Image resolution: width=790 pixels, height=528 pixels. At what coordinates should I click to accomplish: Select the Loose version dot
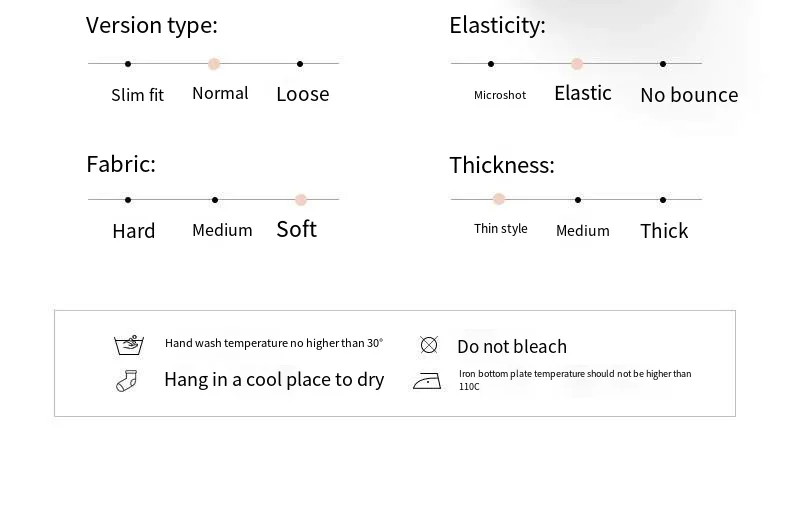click(301, 64)
